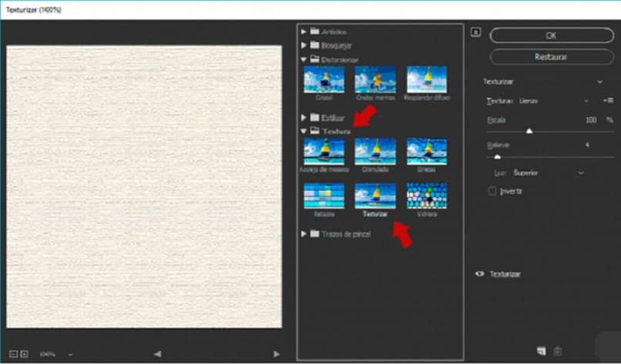Select the Azulejo de mosaico thumbnail

pyautogui.click(x=324, y=152)
